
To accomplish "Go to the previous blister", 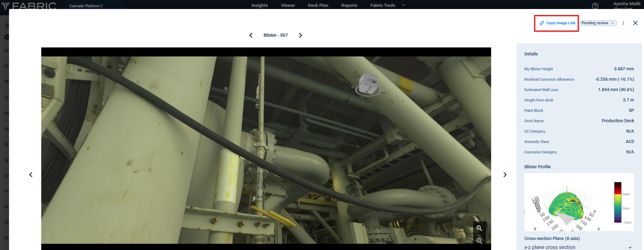I will 251,35.
